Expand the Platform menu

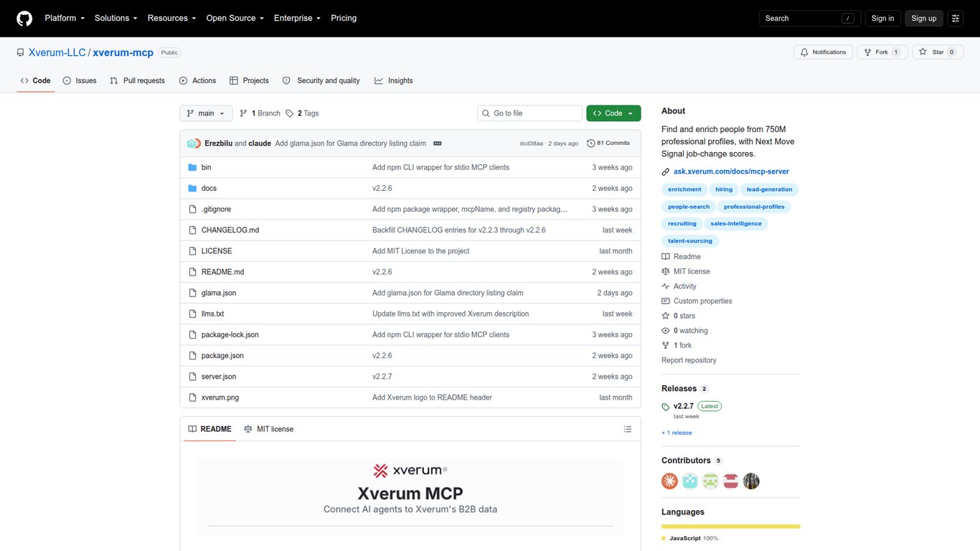[x=65, y=18]
